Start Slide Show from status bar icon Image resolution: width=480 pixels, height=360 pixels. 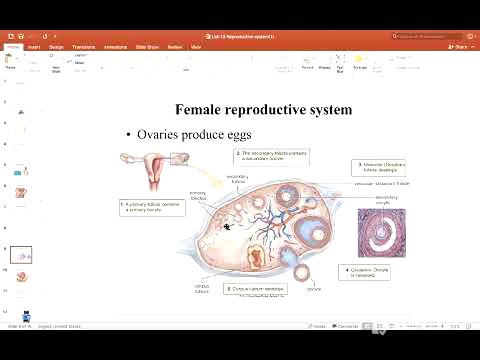point(392,326)
